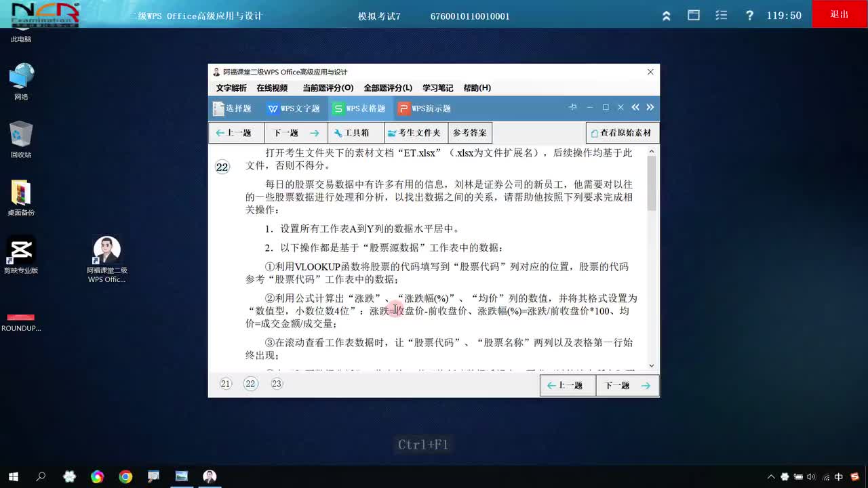Viewport: 868px width, 488px height.
Task: Click the battery tray icon
Action: click(x=798, y=476)
